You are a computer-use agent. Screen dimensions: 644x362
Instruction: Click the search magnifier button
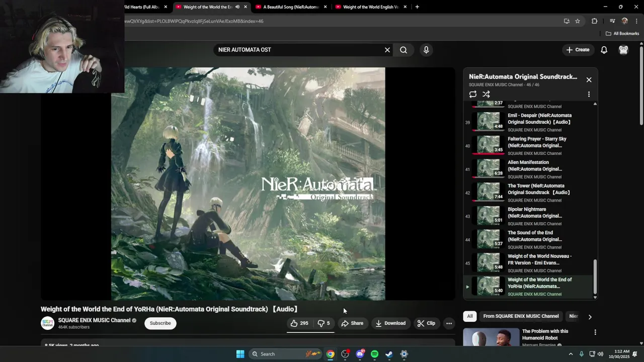[x=404, y=50]
